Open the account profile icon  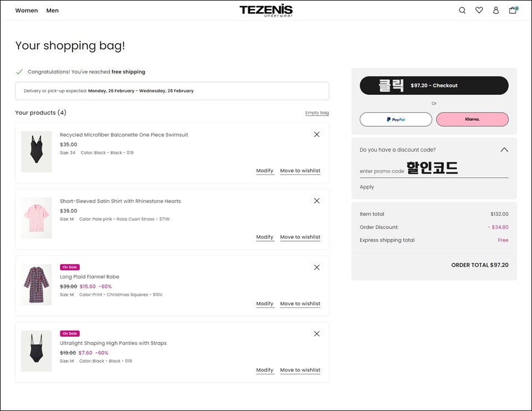tap(495, 11)
